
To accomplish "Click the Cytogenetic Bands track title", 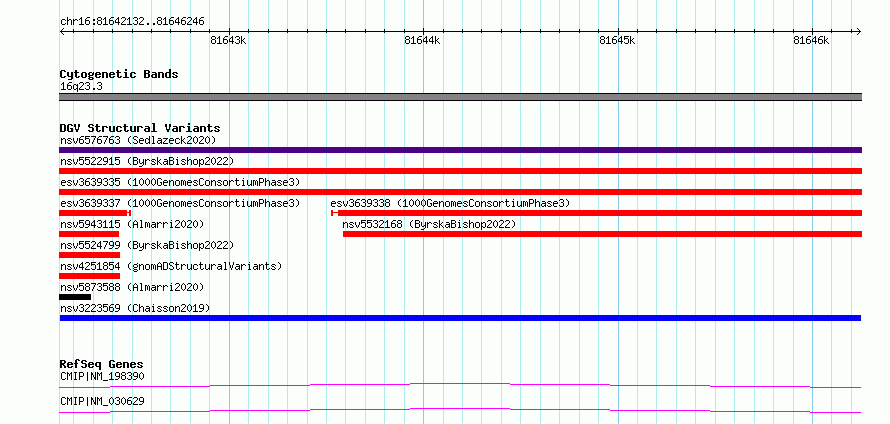I will point(119,74).
